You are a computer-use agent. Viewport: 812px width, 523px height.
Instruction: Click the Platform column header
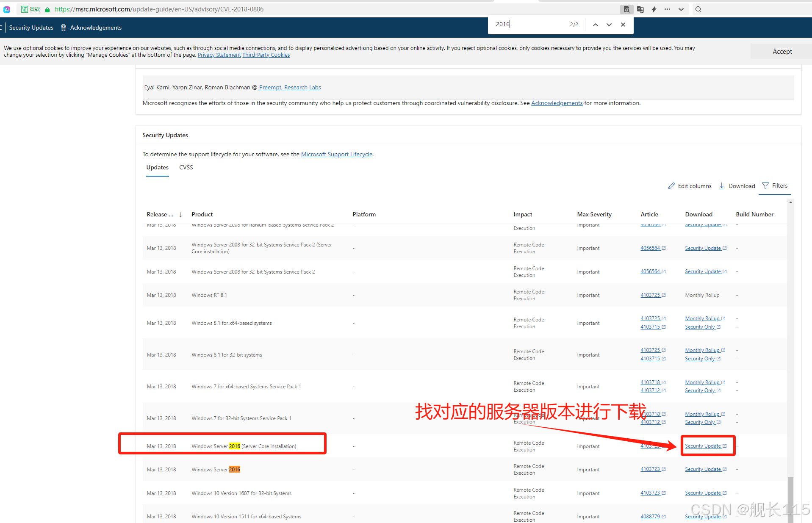[364, 215]
